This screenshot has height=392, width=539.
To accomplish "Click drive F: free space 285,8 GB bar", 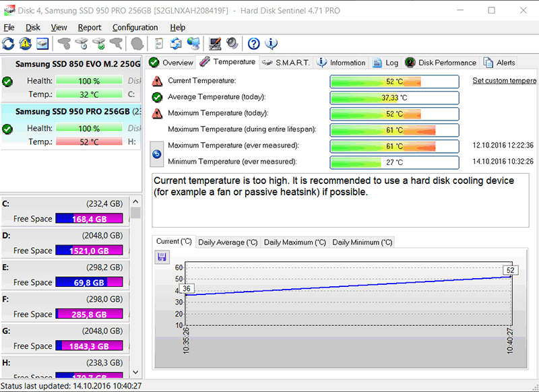I will (x=89, y=314).
